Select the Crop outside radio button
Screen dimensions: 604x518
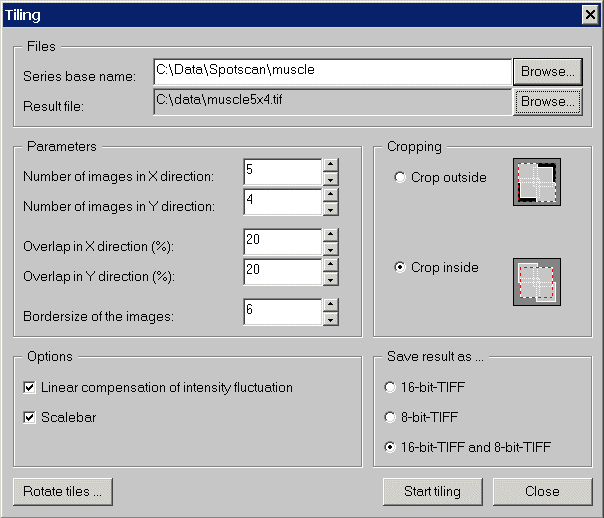(x=401, y=178)
